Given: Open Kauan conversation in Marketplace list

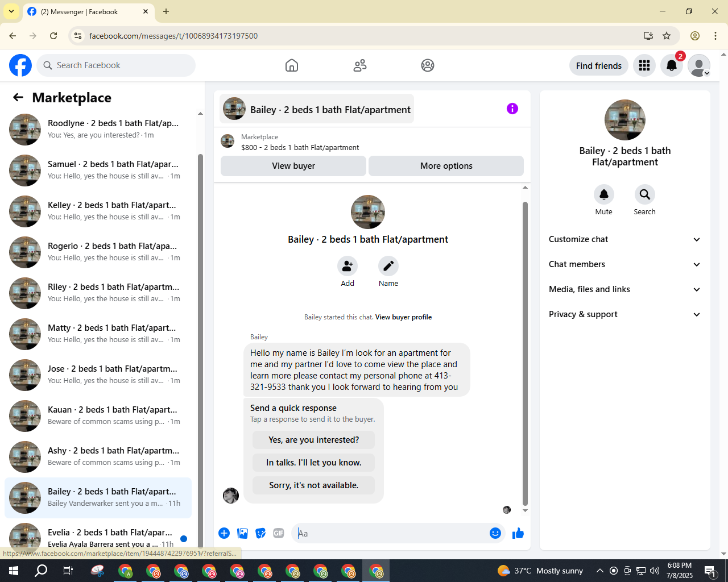Looking at the screenshot, I should point(98,416).
